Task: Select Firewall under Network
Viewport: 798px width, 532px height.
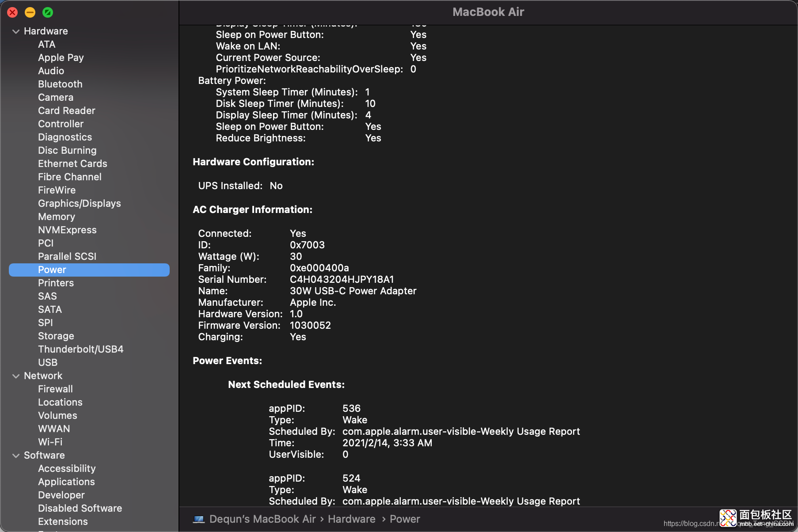Action: (55, 389)
